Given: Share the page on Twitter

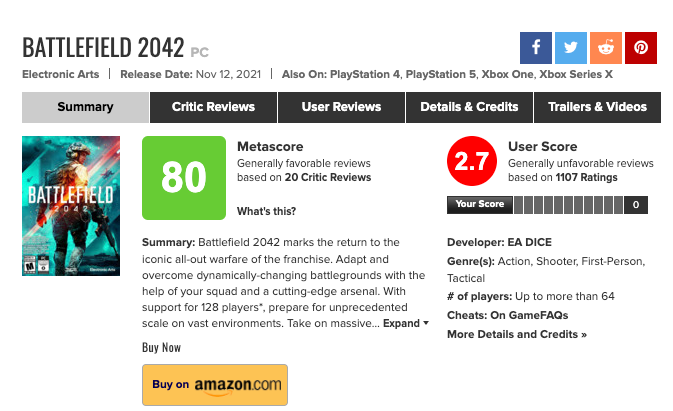Looking at the screenshot, I should coord(571,47).
